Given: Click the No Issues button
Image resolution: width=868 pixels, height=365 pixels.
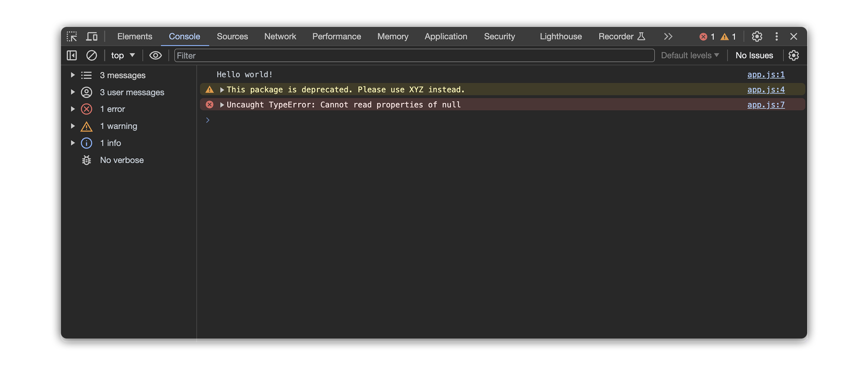Looking at the screenshot, I should pos(754,56).
